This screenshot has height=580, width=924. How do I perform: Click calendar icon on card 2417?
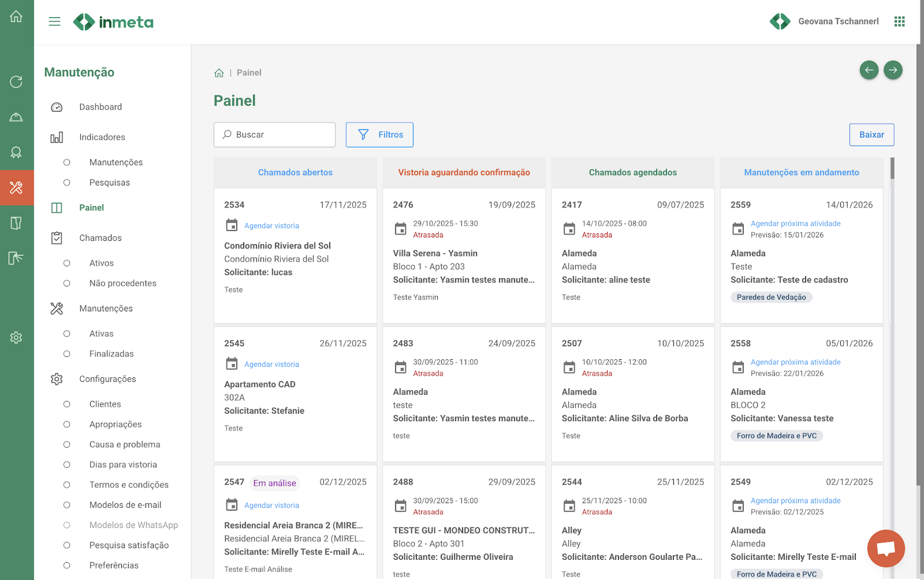pos(569,229)
